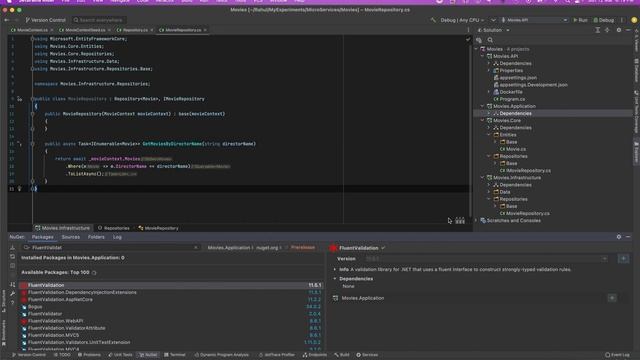
Task: Switch to the MovieContextSeed.cs editor tab
Action: pos(85,30)
